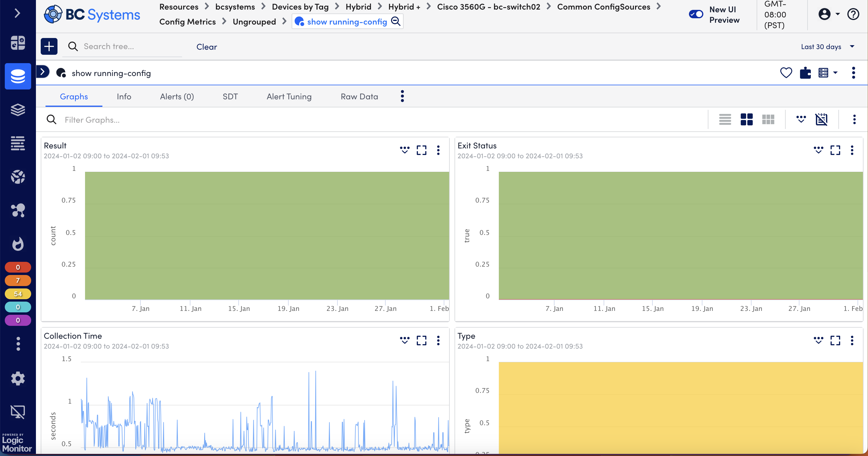Open the Alert Tuning tab
This screenshot has width=868, height=456.
tap(289, 96)
